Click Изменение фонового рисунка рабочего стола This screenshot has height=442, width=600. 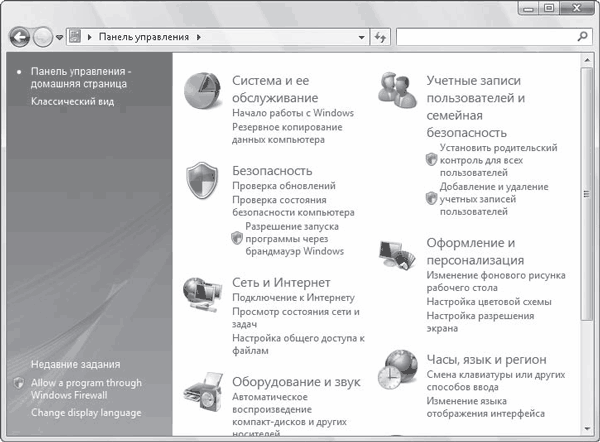pos(496,281)
